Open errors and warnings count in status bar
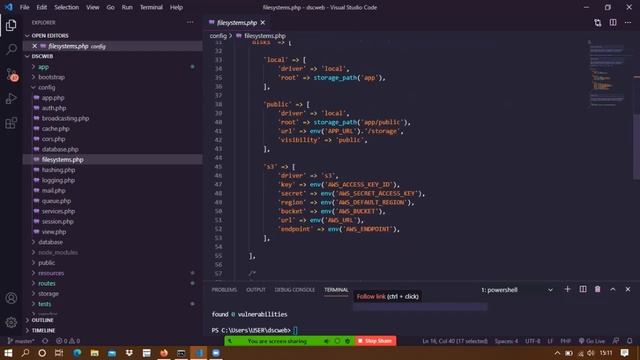Image resolution: width=640 pixels, height=360 pixels. pyautogui.click(x=68, y=341)
